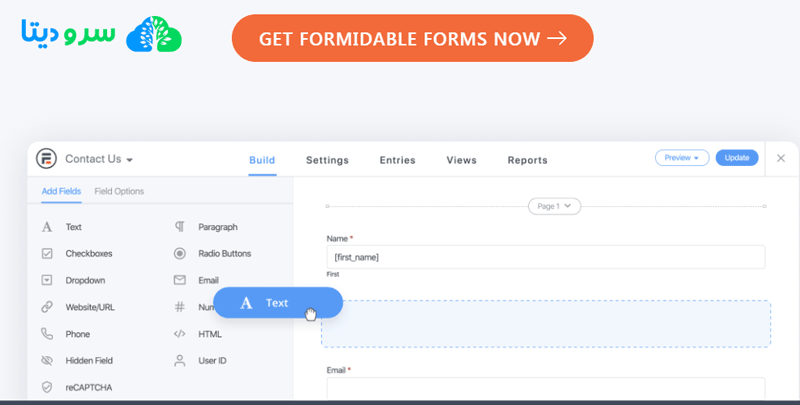Select the Checkboxes field icon
This screenshot has height=405, width=800.
pyautogui.click(x=47, y=254)
